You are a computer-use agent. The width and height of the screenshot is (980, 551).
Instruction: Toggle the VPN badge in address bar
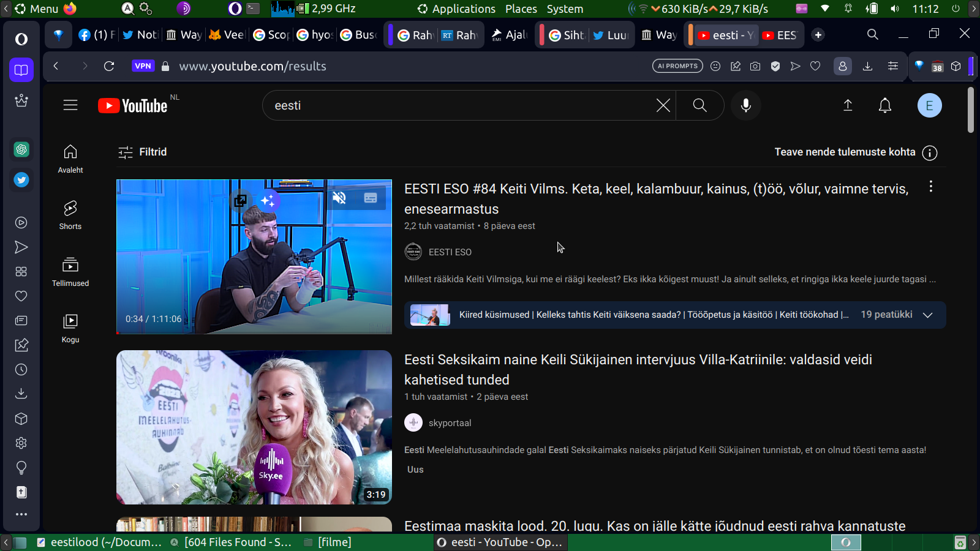[x=143, y=66]
